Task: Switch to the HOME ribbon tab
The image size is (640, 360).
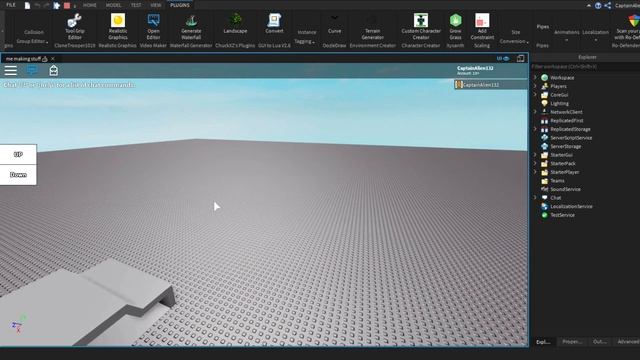Action: pos(89,5)
